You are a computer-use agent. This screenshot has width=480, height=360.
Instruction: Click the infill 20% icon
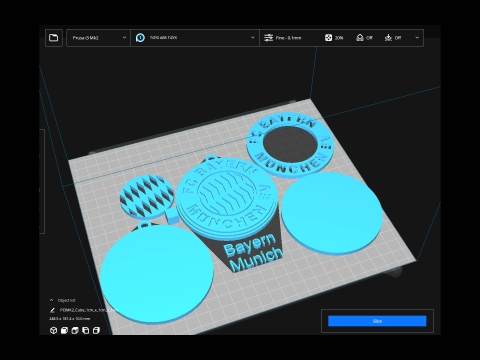coord(328,38)
